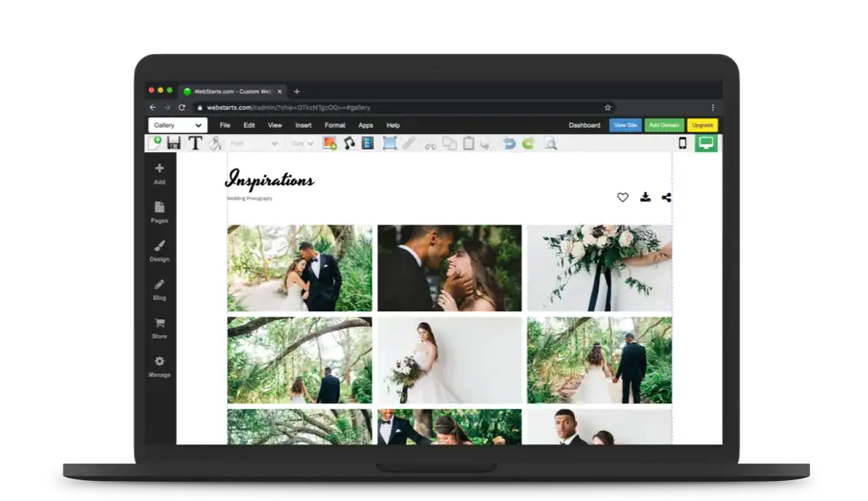This screenshot has width=868, height=501.
Task: Click the music note audio icon
Action: pyautogui.click(x=349, y=144)
